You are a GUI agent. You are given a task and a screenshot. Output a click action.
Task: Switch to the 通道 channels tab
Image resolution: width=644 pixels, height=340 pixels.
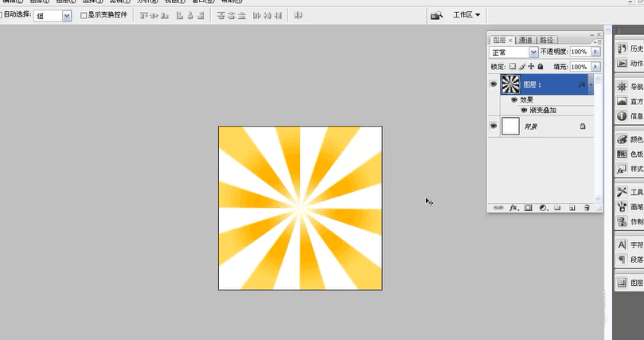click(x=525, y=40)
